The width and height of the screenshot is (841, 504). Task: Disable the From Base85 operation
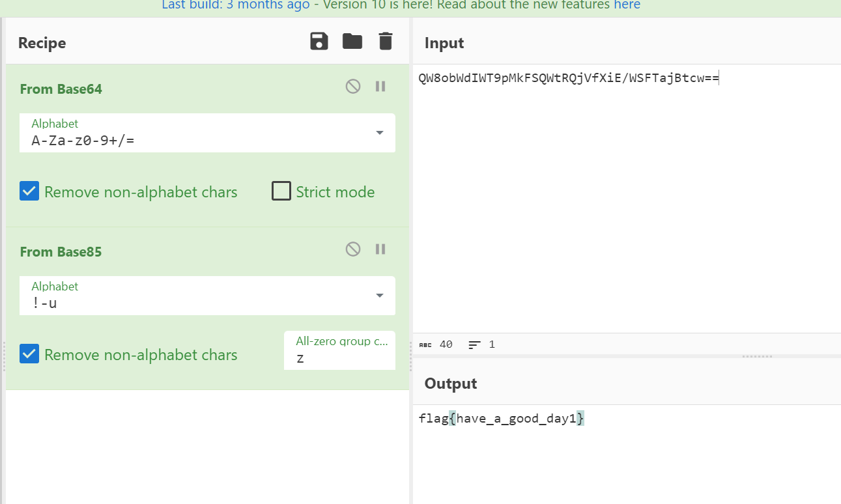click(353, 249)
